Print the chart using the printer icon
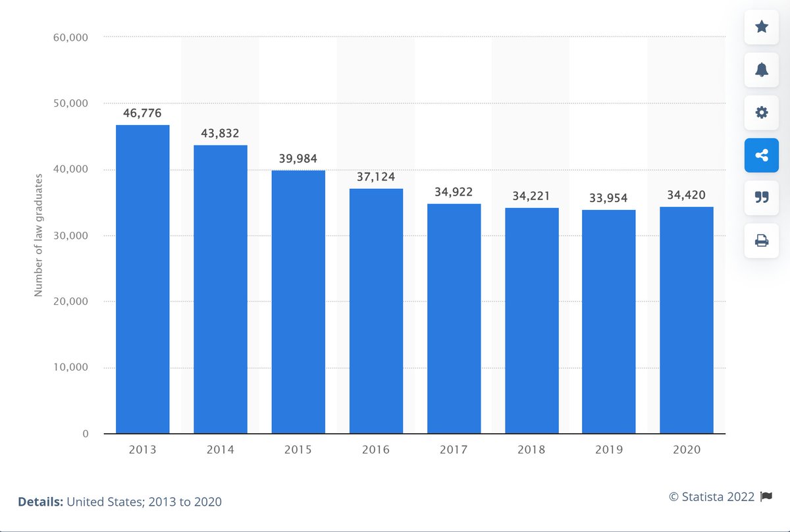 761,240
